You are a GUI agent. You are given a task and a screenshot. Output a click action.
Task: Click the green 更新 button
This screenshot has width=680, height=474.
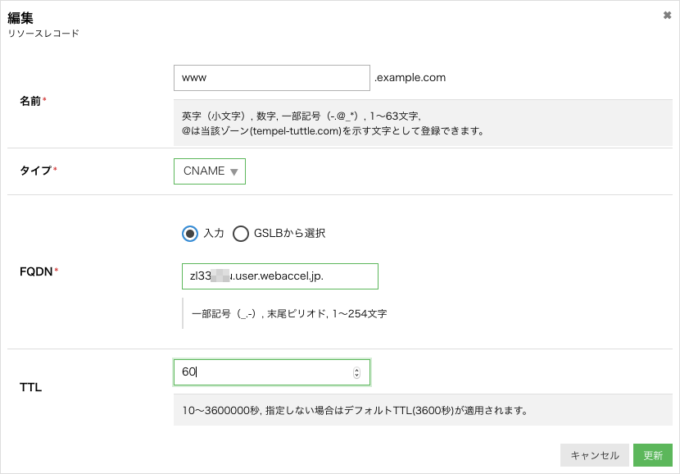(x=652, y=455)
